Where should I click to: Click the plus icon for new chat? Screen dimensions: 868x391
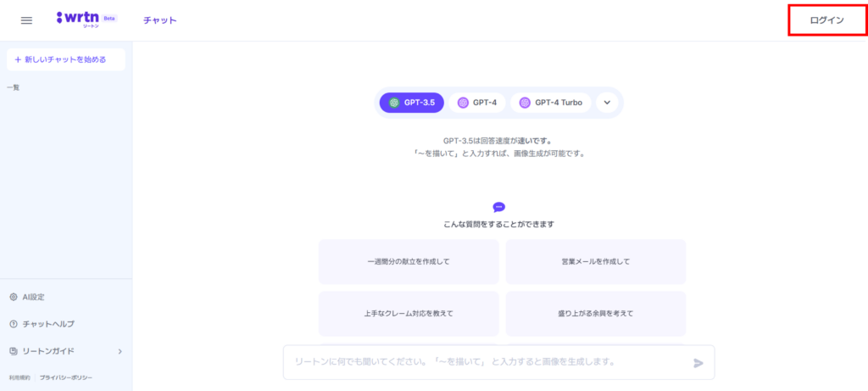click(18, 59)
